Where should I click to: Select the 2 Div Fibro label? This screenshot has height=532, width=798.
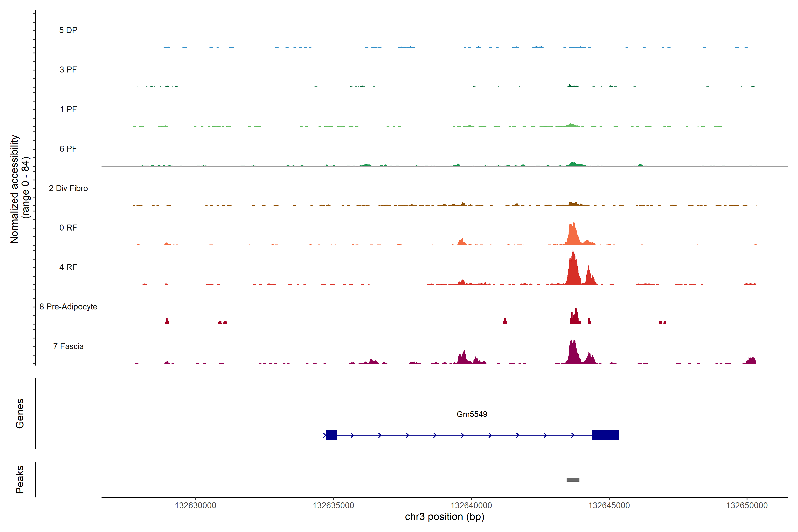(68, 188)
